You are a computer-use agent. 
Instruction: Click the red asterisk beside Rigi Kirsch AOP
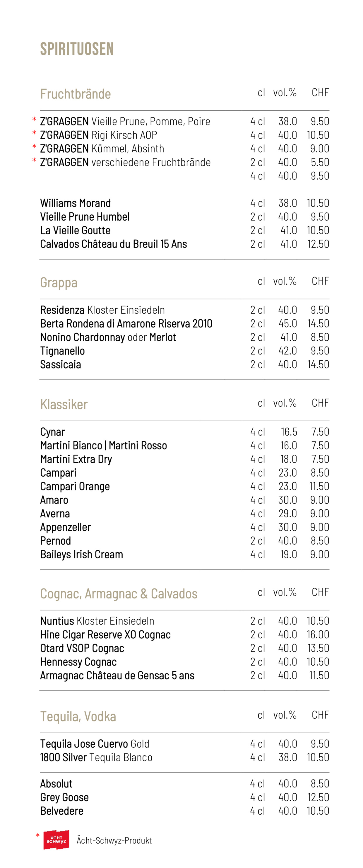point(34,133)
